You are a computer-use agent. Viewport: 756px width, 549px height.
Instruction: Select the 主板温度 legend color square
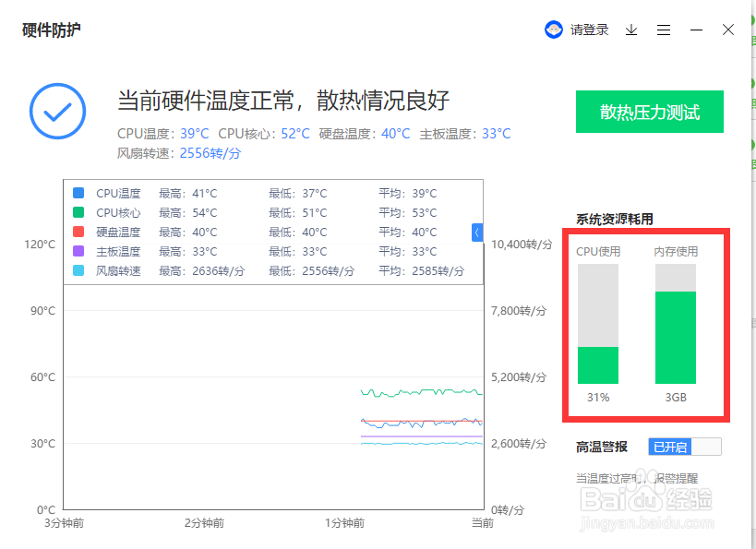point(78,251)
